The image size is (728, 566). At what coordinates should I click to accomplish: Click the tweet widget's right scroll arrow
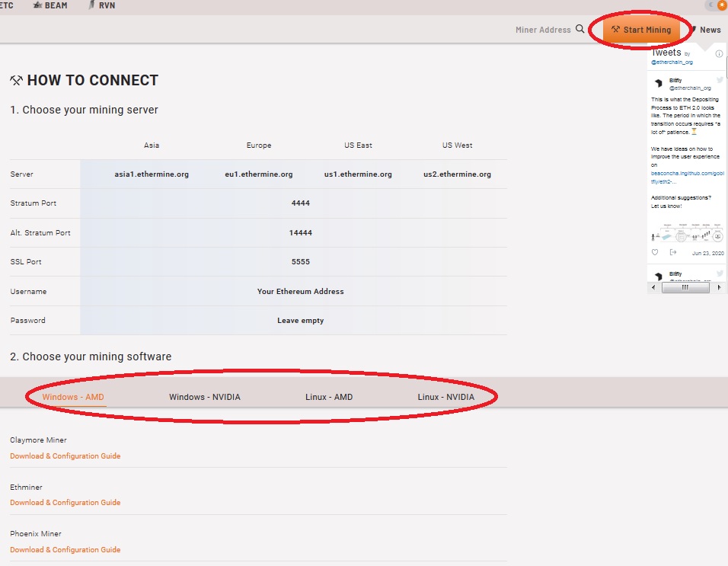tap(720, 288)
